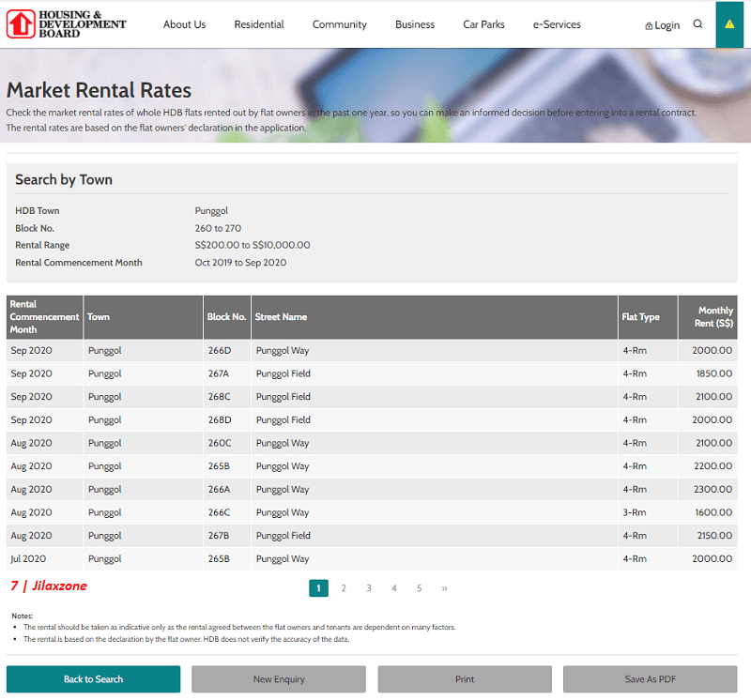The width and height of the screenshot is (751, 700).
Task: Go to results page 3
Action: point(369,588)
